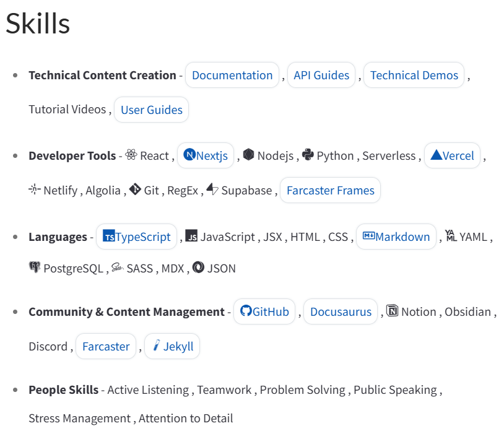Click the JavaScript JS icon

click(191, 236)
